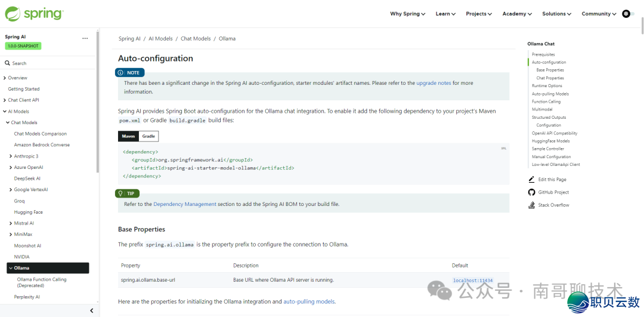
Task: Collapse the AI Models tree chevron
Action: pos(5,112)
